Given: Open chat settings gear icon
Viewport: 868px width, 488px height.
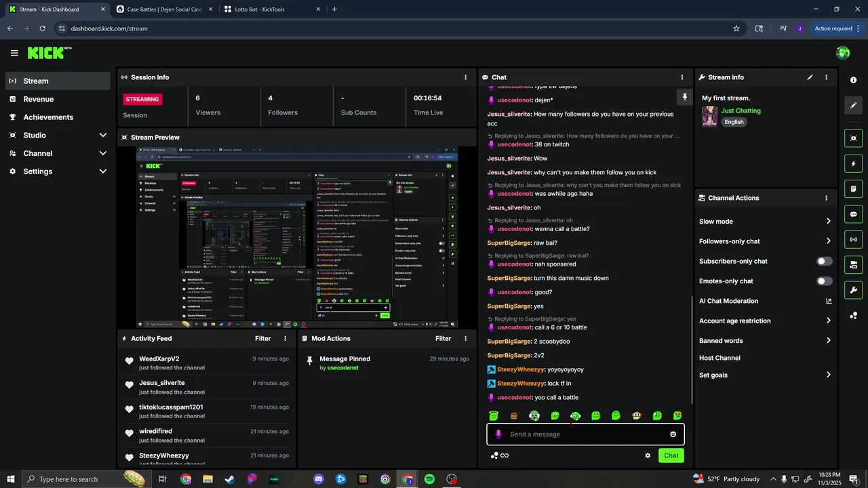Looking at the screenshot, I should click(x=648, y=455).
